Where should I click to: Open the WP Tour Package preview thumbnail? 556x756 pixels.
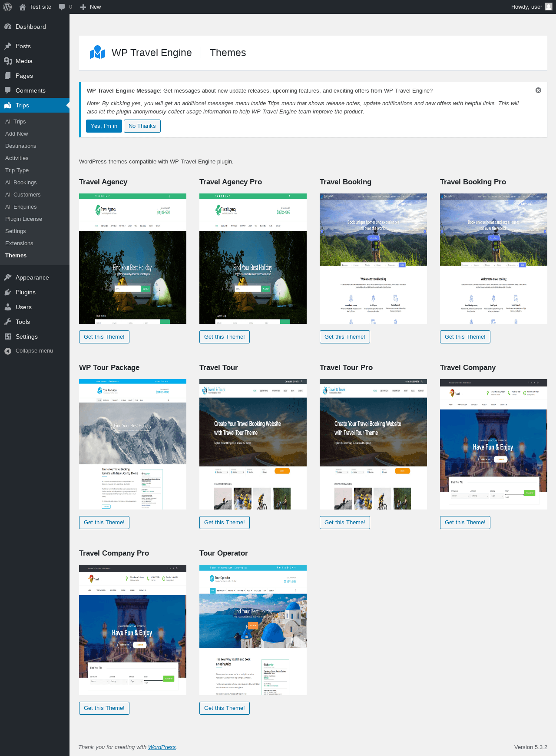[132, 444]
